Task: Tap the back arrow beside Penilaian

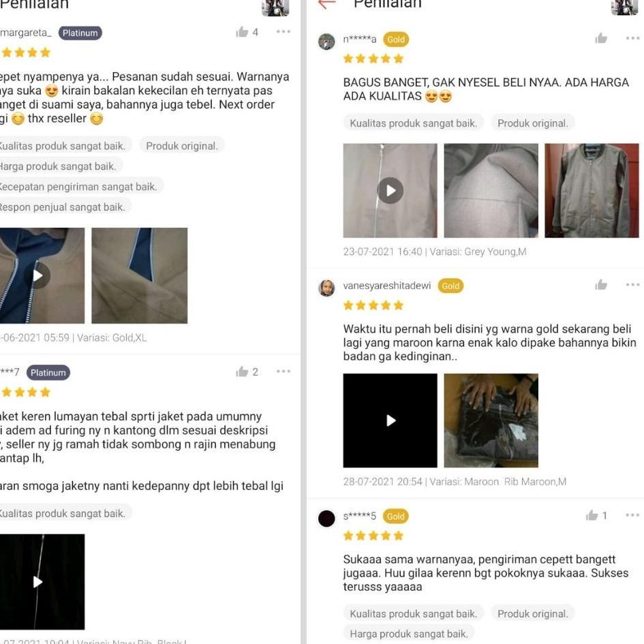Action: (327, 4)
